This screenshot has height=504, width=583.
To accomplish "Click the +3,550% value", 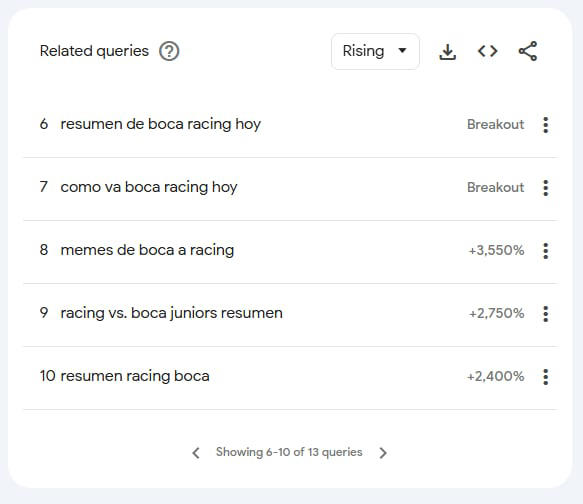I will [496, 251].
